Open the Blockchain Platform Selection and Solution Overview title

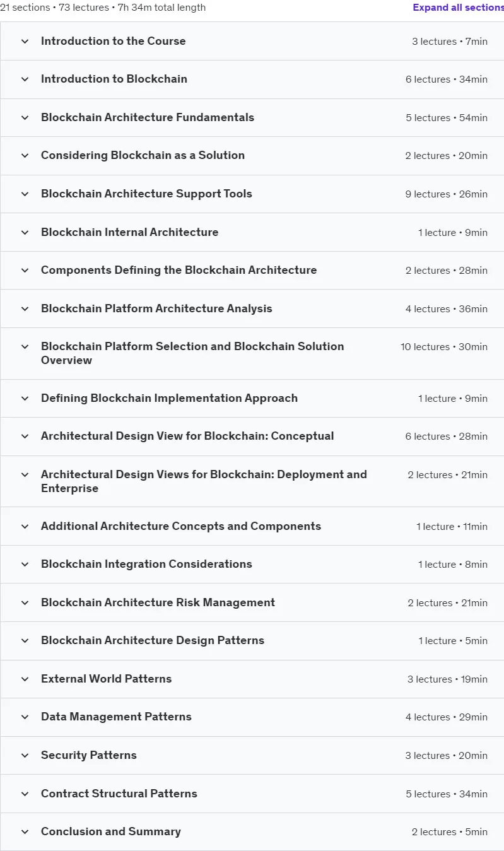(x=192, y=353)
